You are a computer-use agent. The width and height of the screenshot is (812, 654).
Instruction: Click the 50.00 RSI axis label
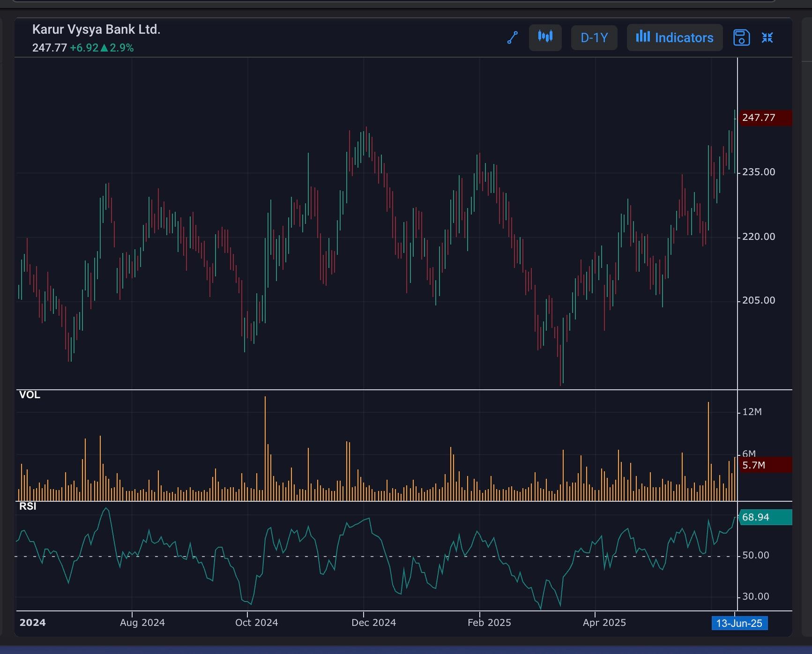point(756,555)
